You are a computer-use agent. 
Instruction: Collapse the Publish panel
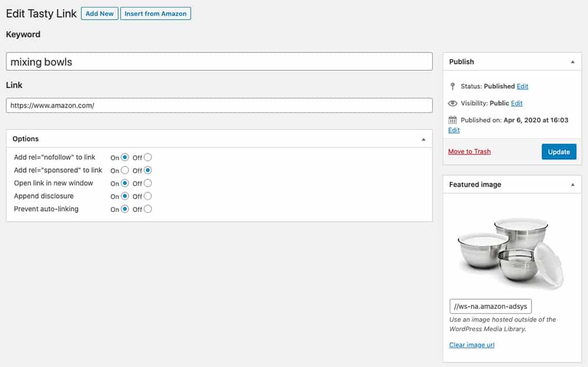[x=572, y=62]
